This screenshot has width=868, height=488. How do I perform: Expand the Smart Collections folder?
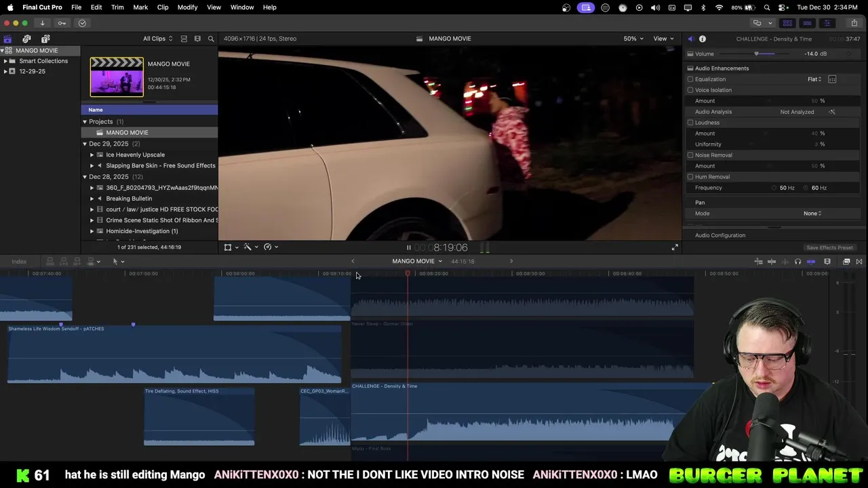coord(5,61)
